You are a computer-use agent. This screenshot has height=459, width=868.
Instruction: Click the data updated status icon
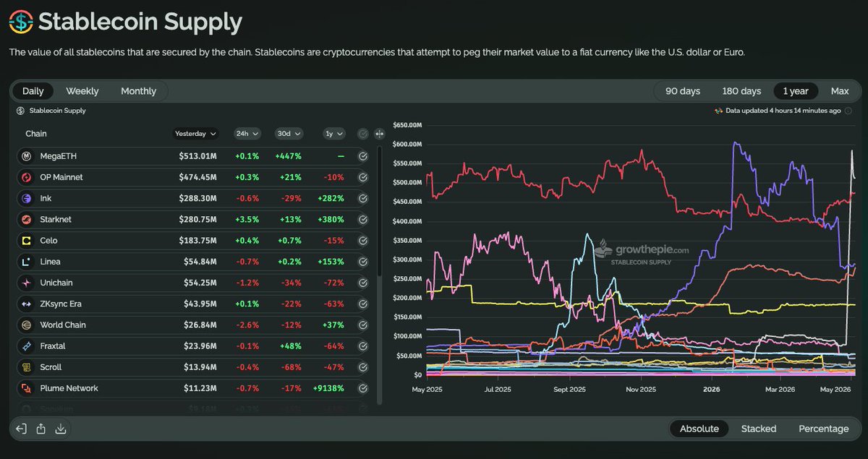pyautogui.click(x=718, y=111)
